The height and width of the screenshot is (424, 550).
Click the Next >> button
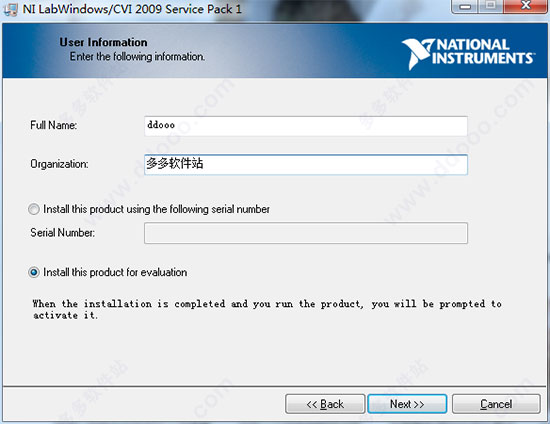(407, 404)
